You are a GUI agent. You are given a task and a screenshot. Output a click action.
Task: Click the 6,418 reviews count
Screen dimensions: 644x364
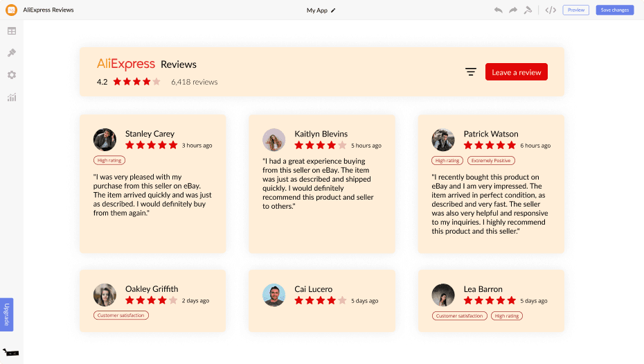(x=195, y=82)
